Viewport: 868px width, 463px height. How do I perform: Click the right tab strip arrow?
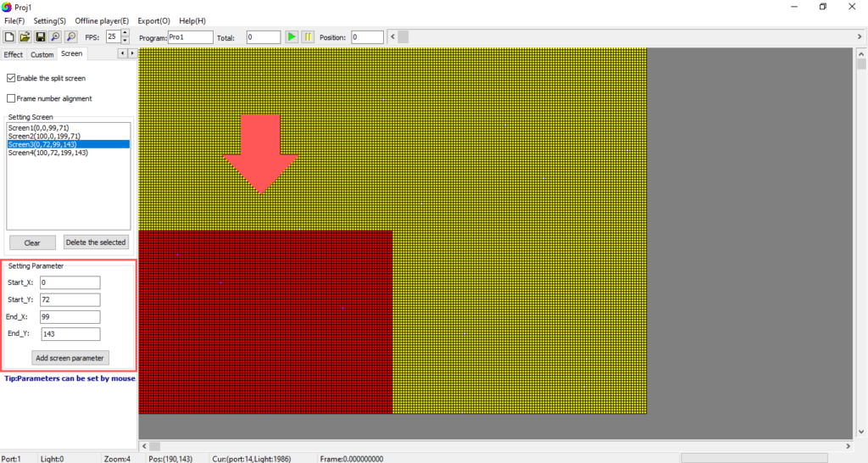coord(131,53)
